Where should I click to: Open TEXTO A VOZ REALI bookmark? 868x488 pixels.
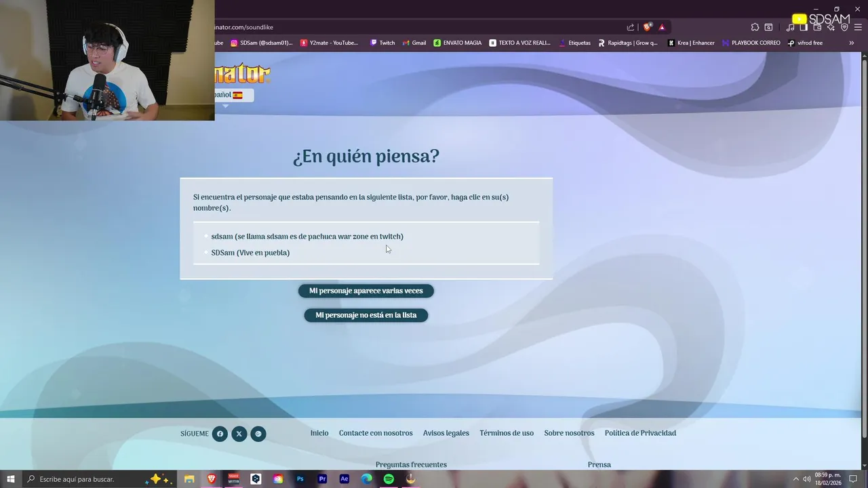point(520,43)
